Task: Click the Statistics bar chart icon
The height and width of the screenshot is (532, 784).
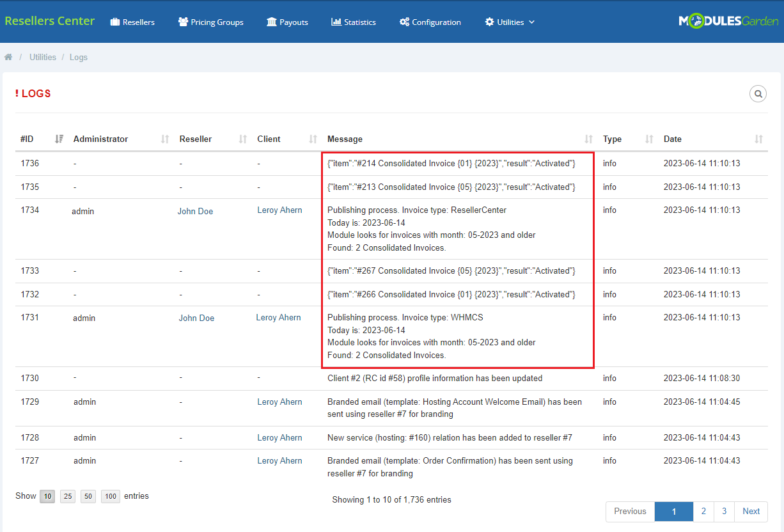Action: click(336, 22)
